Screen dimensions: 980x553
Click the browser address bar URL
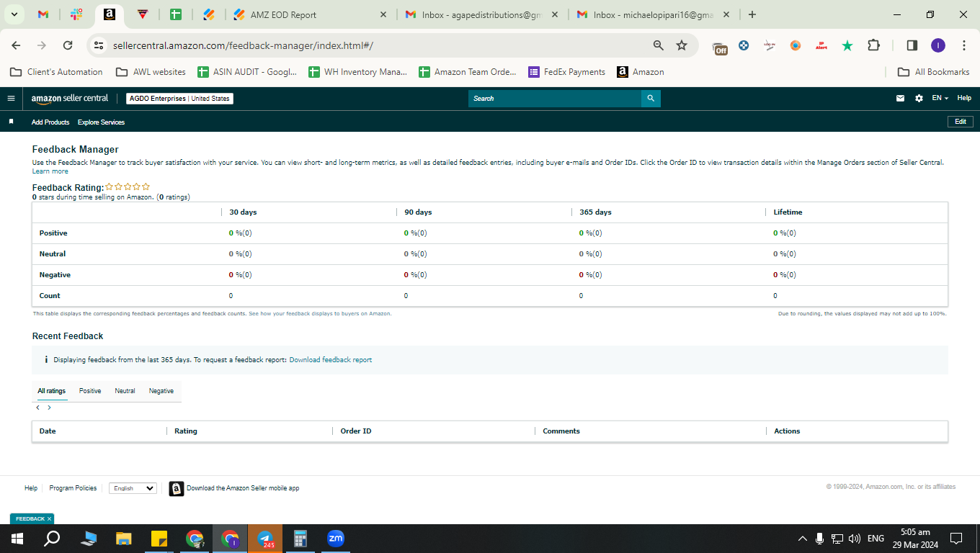click(243, 45)
